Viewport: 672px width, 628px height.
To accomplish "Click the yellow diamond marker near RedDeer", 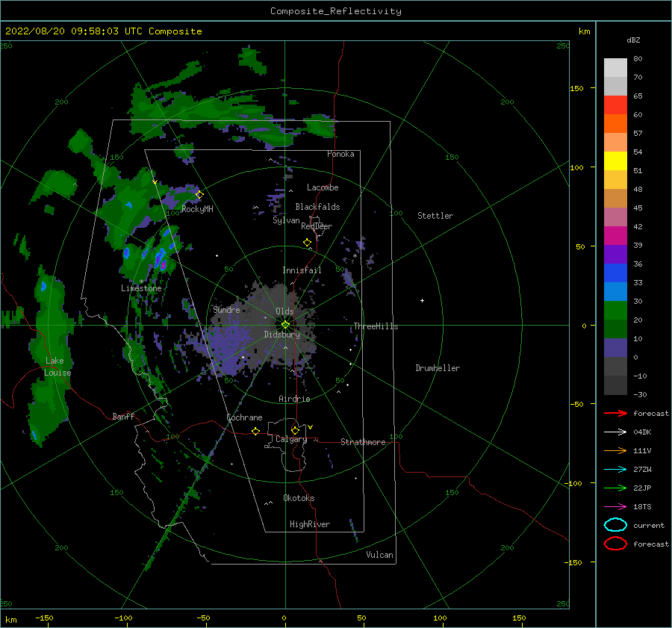I will pyautogui.click(x=308, y=243).
